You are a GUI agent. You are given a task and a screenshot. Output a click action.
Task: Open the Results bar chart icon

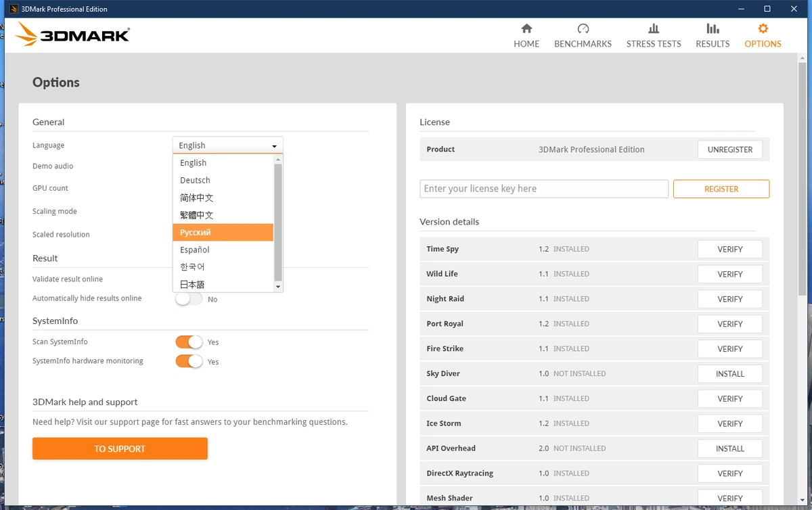[x=713, y=28]
